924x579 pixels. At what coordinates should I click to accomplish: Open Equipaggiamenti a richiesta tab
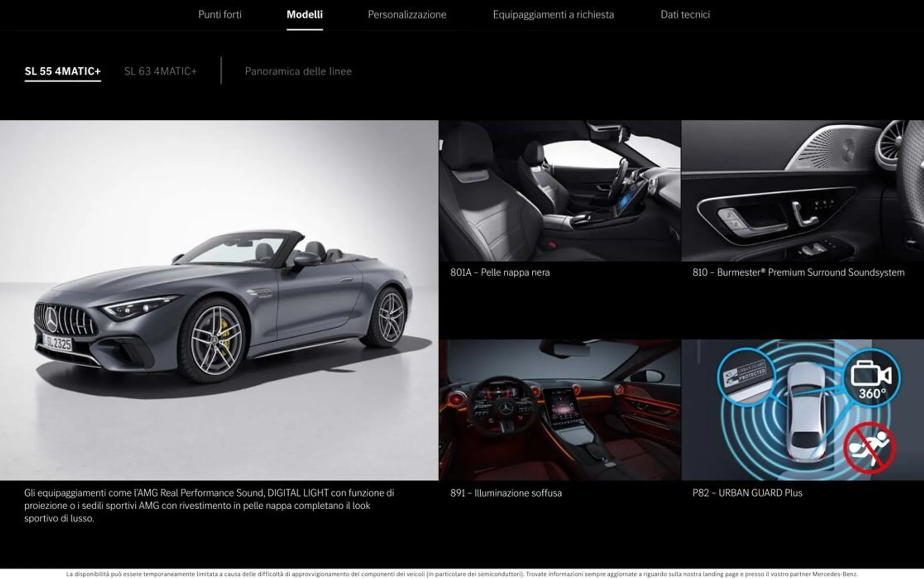tap(553, 14)
